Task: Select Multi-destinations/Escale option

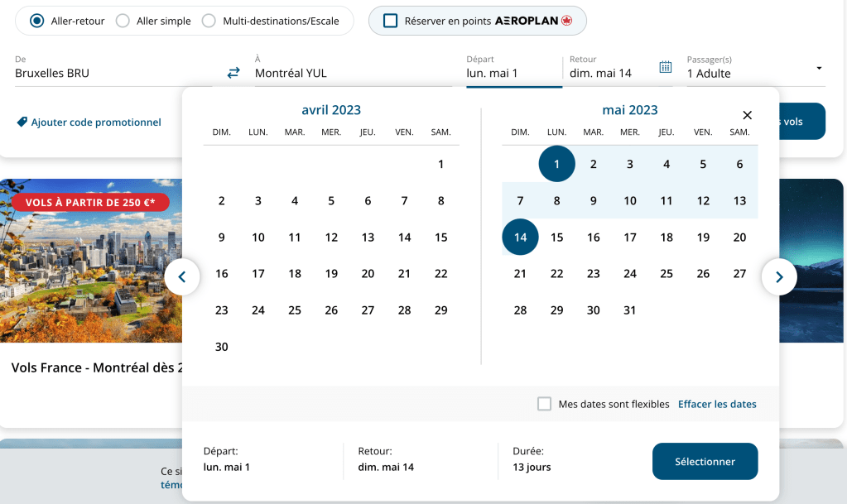Action: (x=209, y=21)
